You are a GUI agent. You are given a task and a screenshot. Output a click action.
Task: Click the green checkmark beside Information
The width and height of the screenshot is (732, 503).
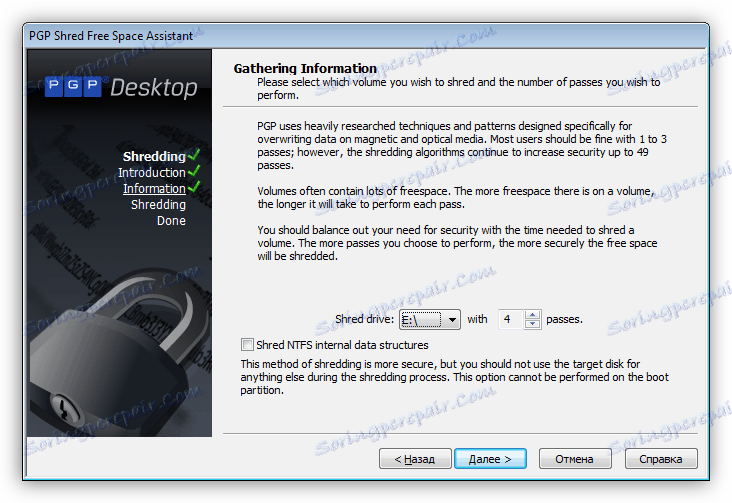(194, 187)
